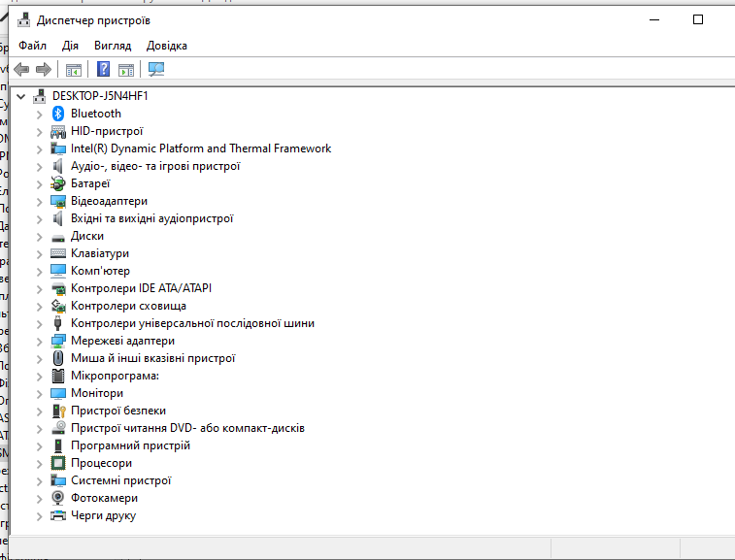
Task: Click the Черги друку printer icon
Action: click(x=58, y=515)
